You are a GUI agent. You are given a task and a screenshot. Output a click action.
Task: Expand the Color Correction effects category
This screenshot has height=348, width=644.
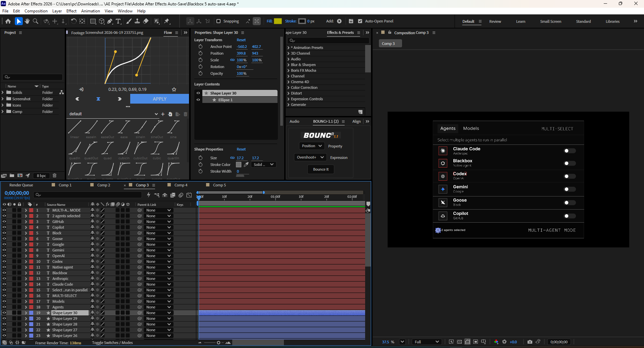pos(289,88)
